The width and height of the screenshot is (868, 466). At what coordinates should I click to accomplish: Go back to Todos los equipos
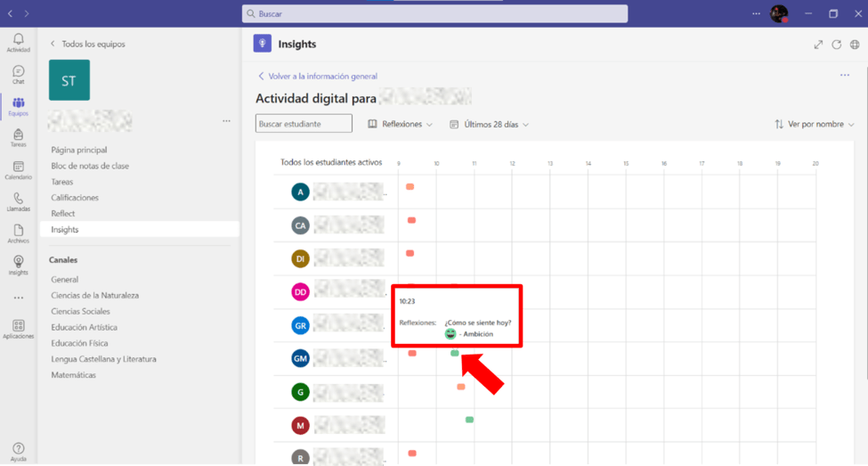click(87, 44)
